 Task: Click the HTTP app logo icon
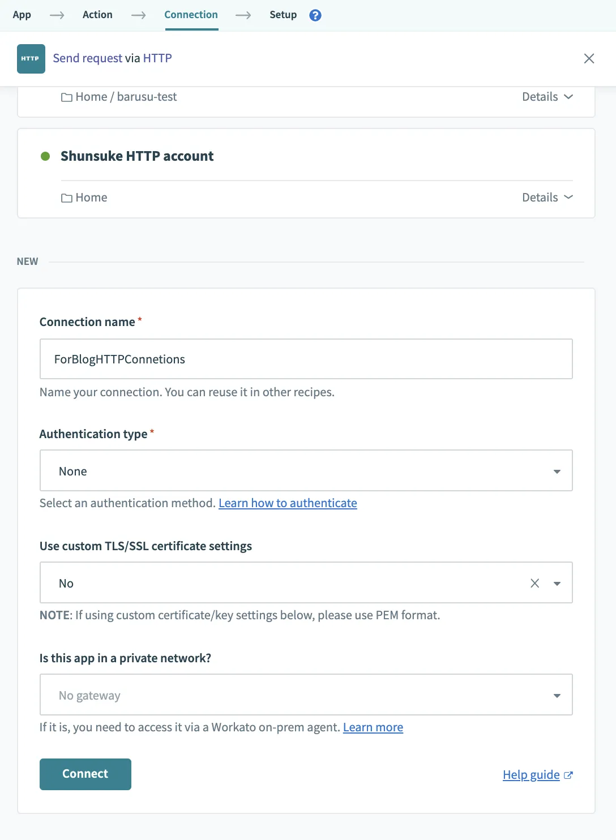coord(31,59)
